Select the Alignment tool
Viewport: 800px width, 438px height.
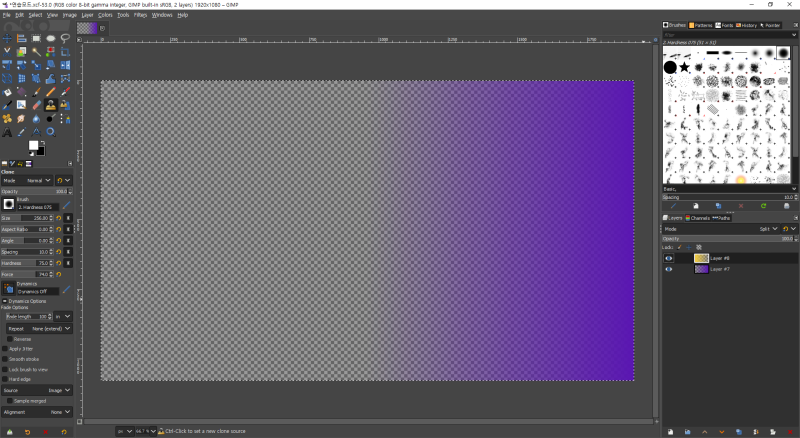pos(21,38)
